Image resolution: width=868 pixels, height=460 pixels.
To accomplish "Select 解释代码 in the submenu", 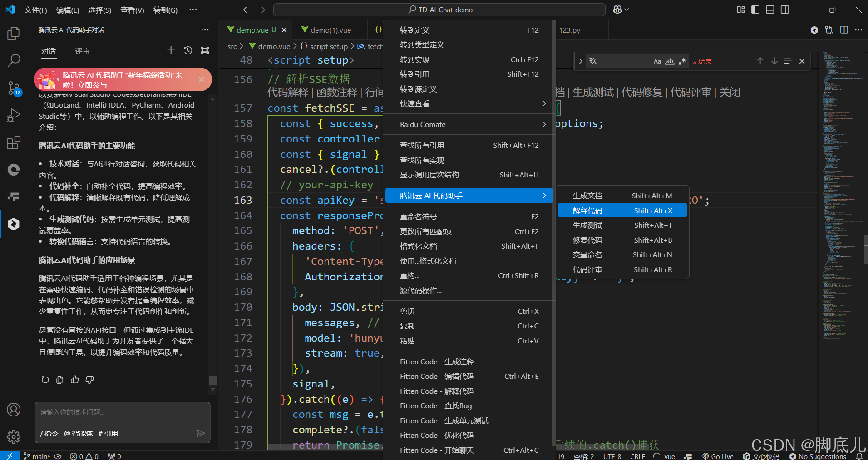I will pyautogui.click(x=622, y=210).
